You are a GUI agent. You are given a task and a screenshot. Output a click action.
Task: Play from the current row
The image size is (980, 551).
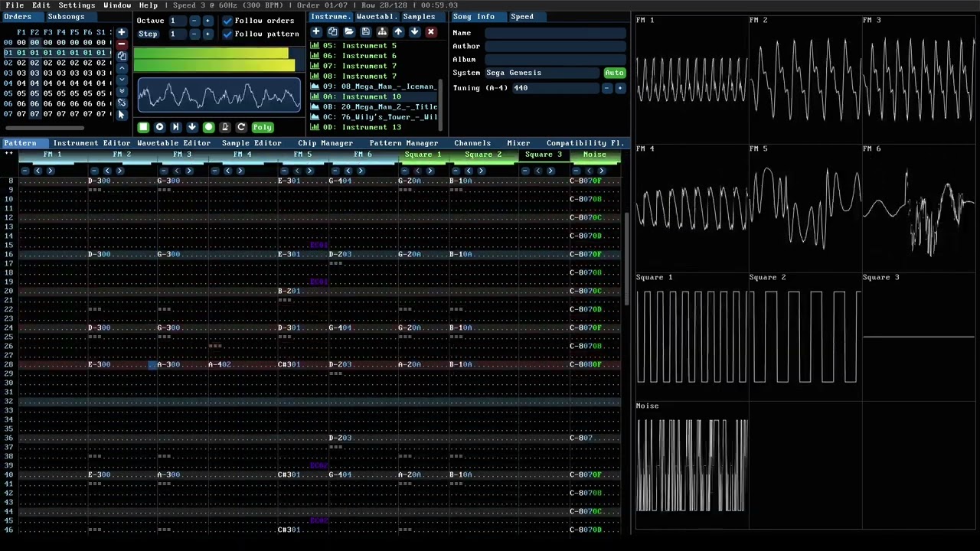175,127
